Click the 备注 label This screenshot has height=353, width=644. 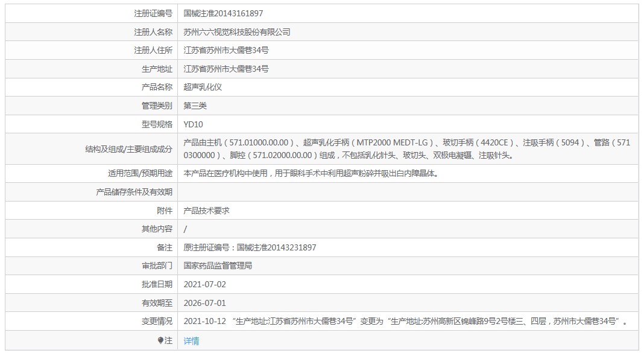(165, 247)
